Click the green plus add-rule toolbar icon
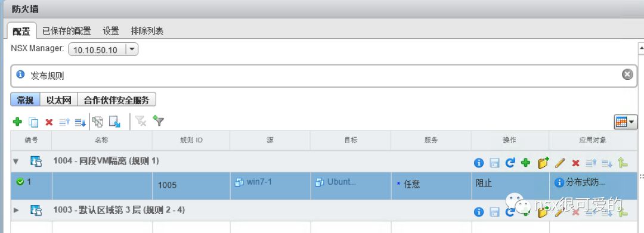 tap(18, 122)
